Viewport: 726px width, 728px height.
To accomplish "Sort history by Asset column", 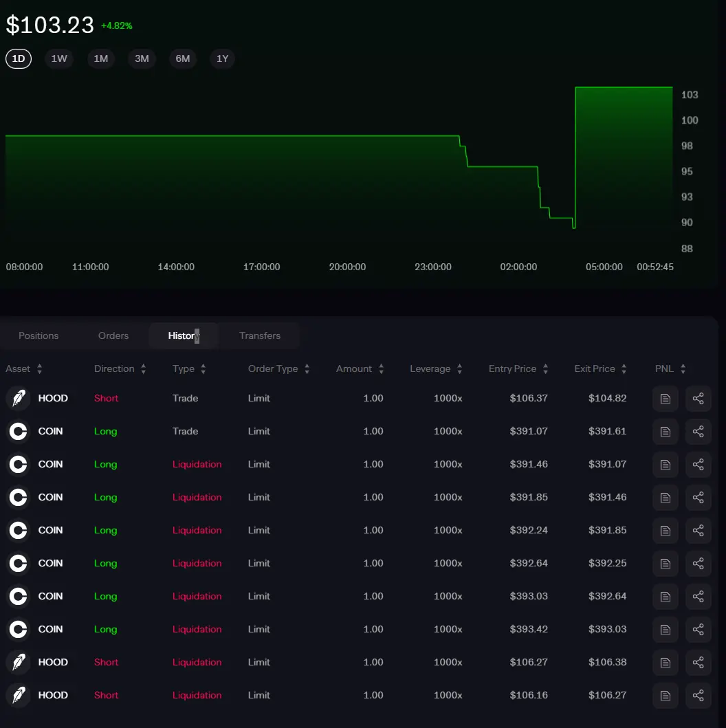I will (23, 368).
